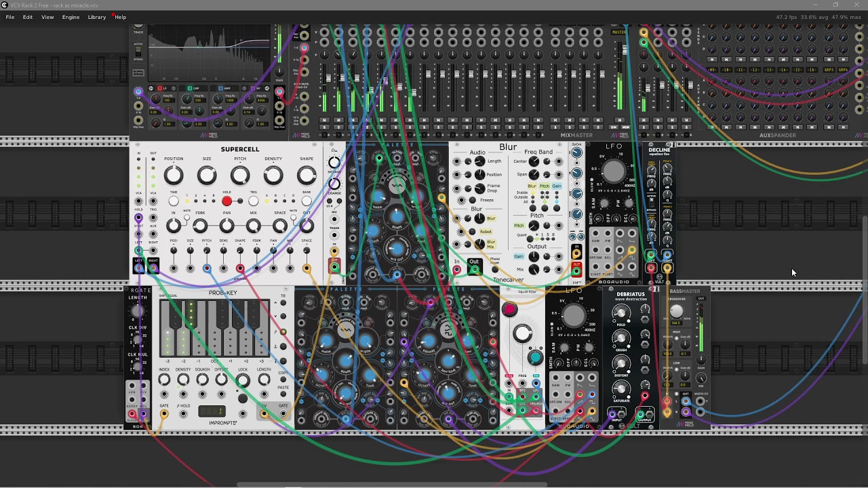
Task: Click the RGate LENGTH knob
Action: point(138,311)
